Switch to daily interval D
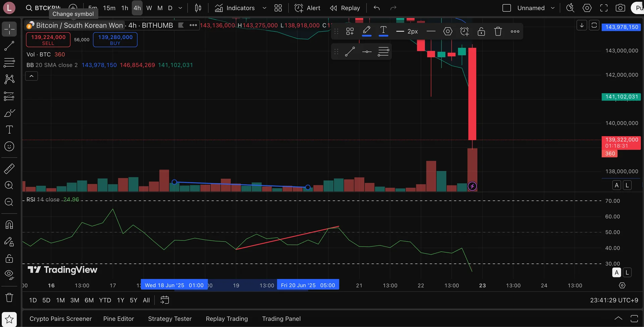The image size is (644, 327). click(170, 8)
